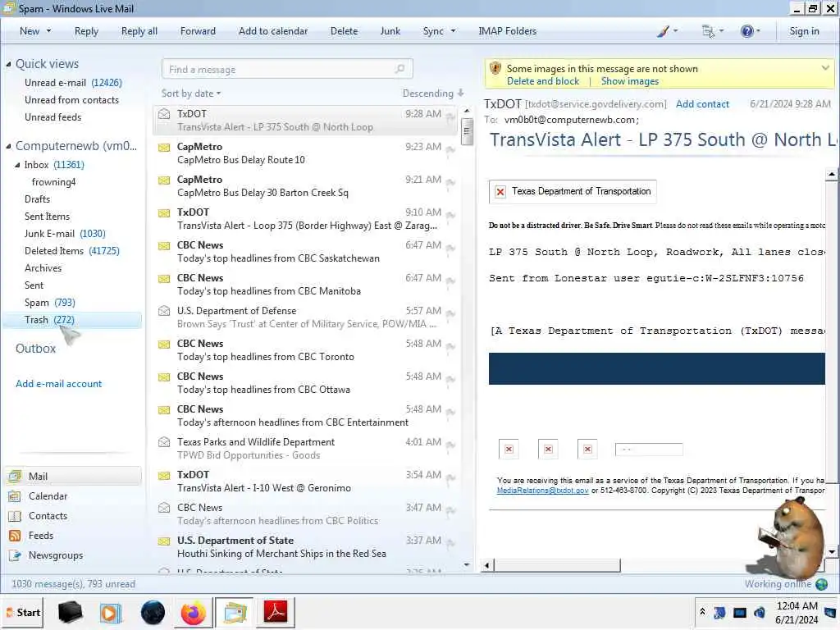Image resolution: width=840 pixels, height=630 pixels.
Task: Switch Descending sort order
Action: pos(433,94)
